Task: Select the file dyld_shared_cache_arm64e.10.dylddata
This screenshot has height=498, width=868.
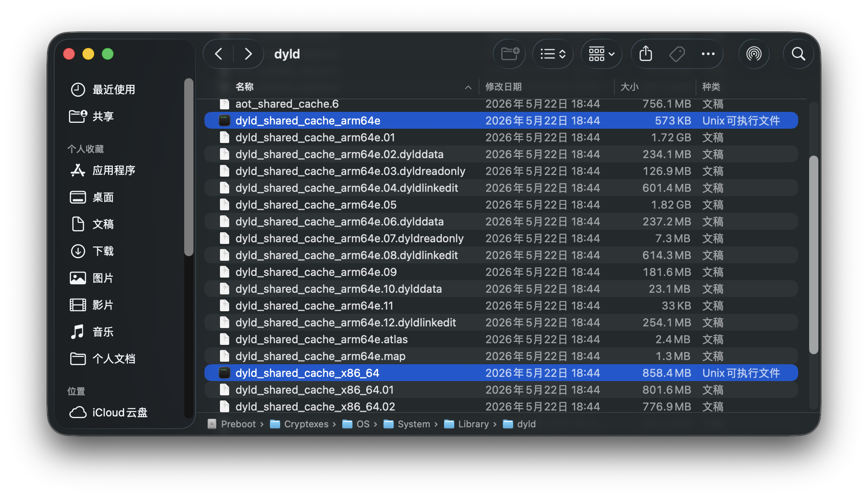Action: coord(501,289)
